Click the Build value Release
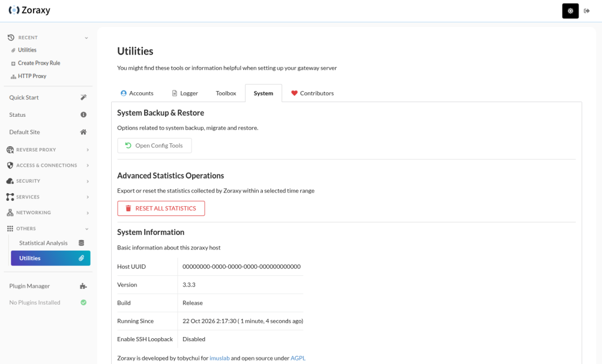Screen dimensions: 602x364 click(192, 302)
